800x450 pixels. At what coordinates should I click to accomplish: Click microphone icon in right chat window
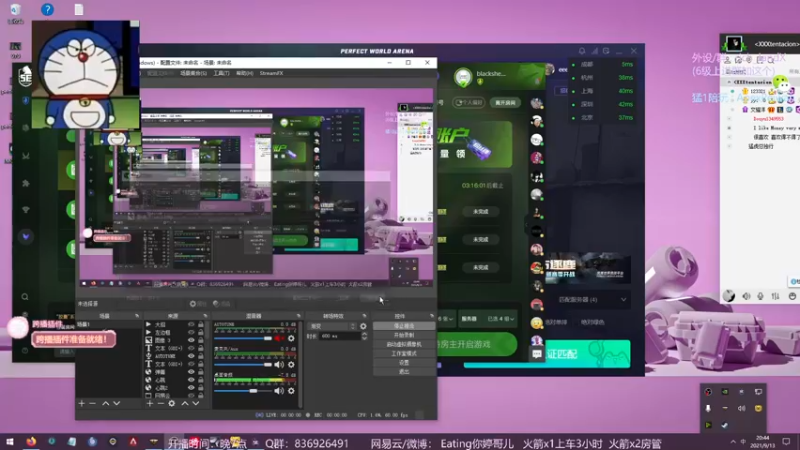point(761,296)
